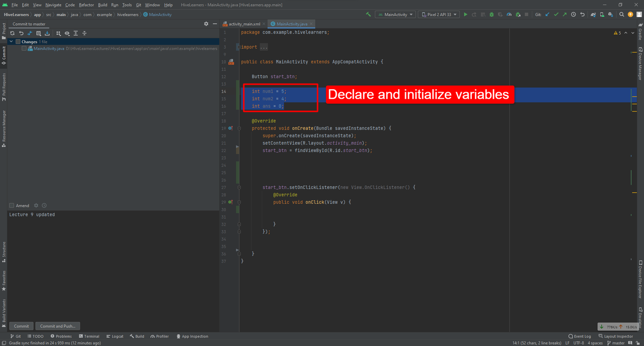Toggle the Changes group checkbox
The width and height of the screenshot is (644, 346).
coord(18,42)
